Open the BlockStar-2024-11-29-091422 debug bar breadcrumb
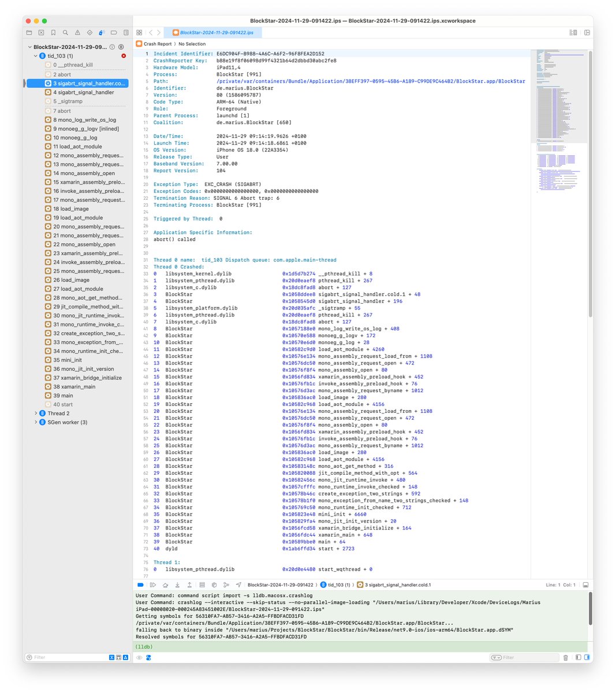Viewport: 616px width, 693px height. [280, 585]
